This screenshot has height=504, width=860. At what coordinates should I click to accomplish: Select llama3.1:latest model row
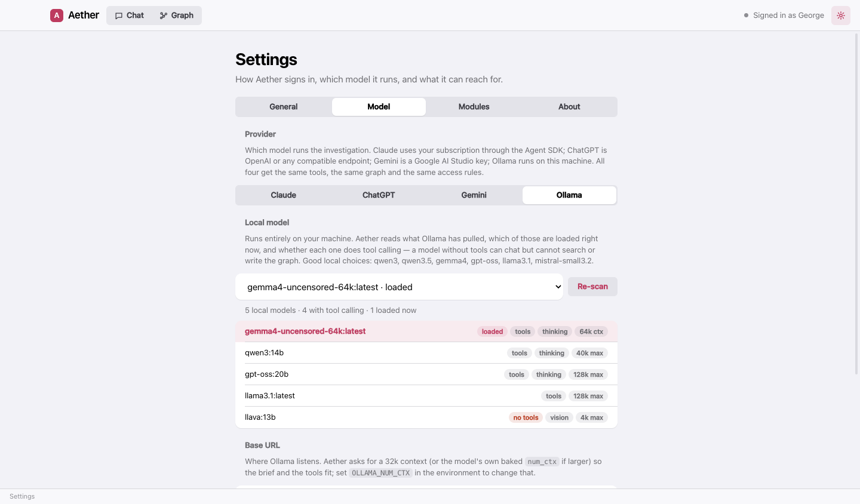[426, 396]
